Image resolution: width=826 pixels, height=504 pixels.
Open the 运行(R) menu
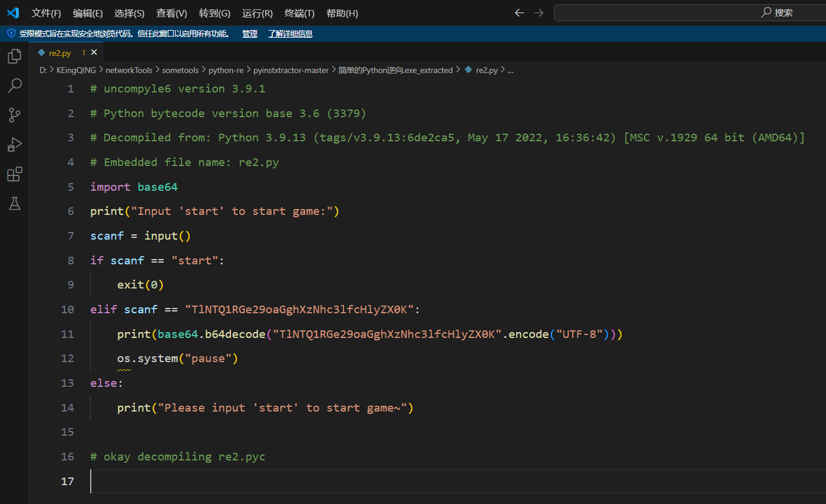click(x=257, y=13)
